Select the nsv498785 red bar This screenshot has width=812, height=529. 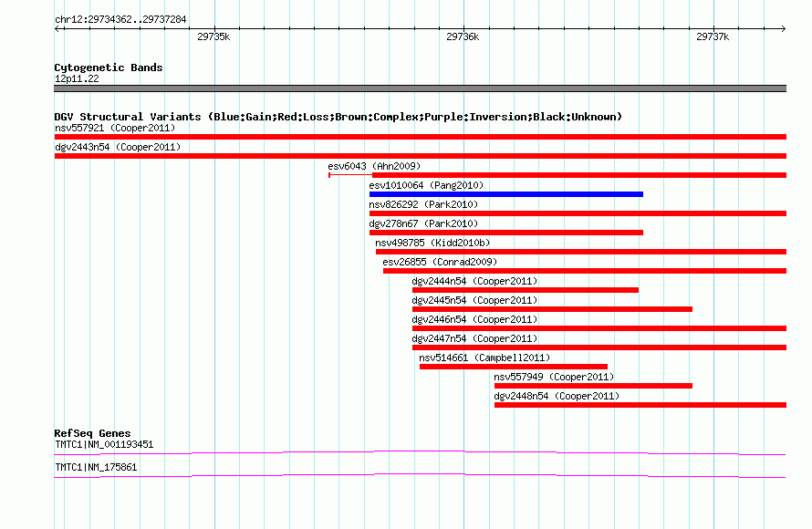point(581,252)
